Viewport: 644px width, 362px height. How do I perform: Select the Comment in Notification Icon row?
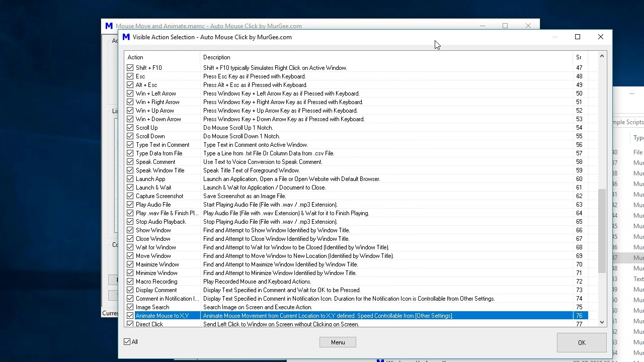coord(356,299)
